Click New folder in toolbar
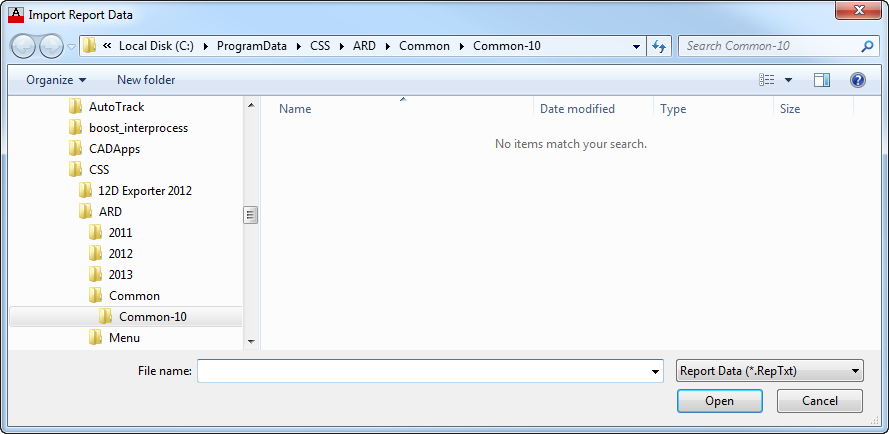889x434 pixels. (x=146, y=80)
